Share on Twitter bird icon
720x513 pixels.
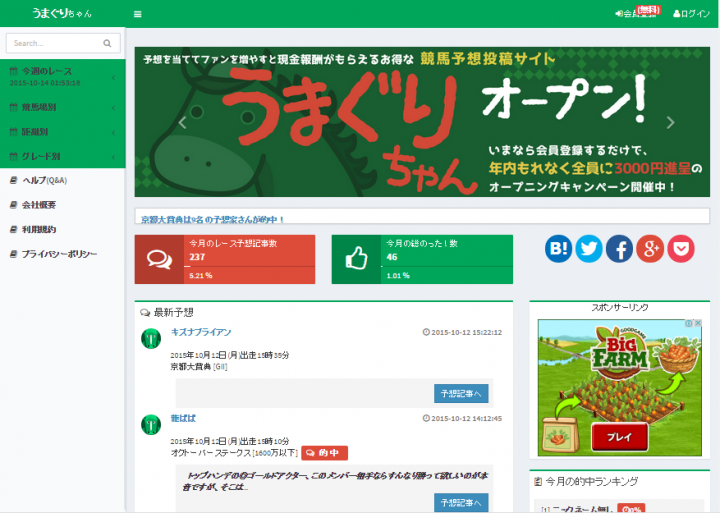click(x=589, y=248)
